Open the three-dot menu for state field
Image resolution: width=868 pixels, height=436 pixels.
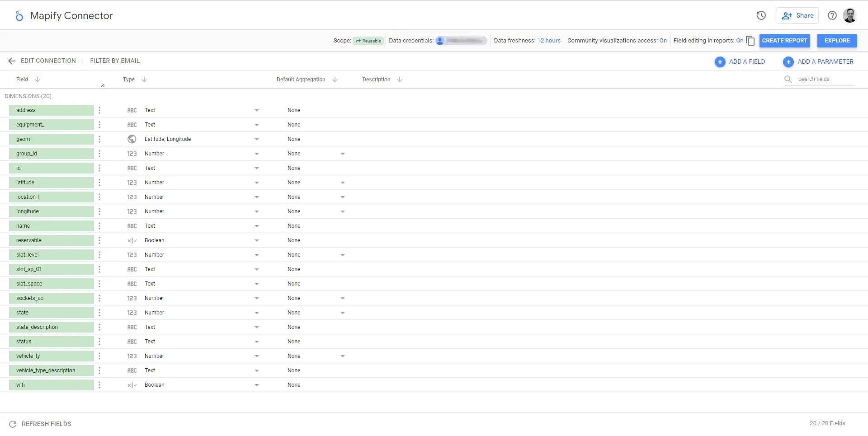click(99, 313)
